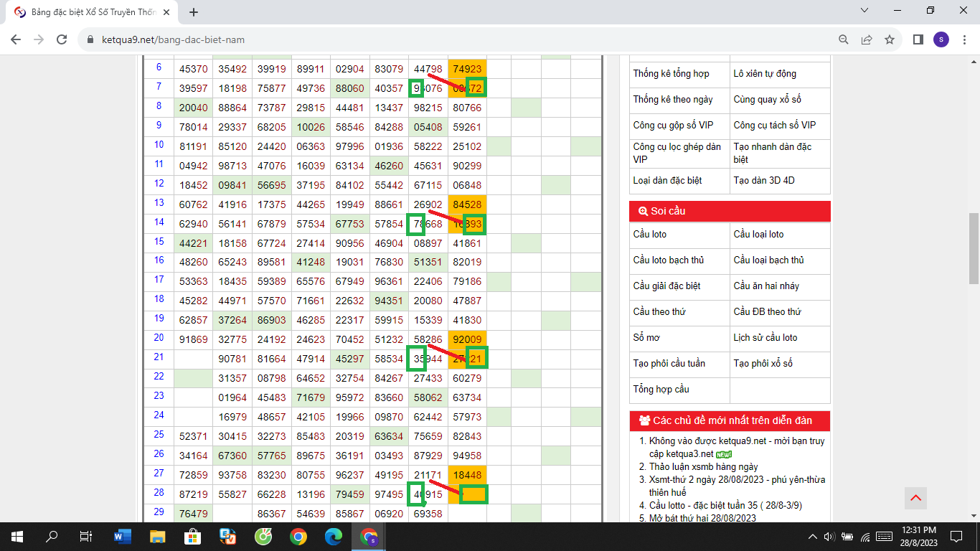The height and width of the screenshot is (551, 980).
Task: Open the side panel icon in Chrome toolbar
Action: click(x=918, y=41)
